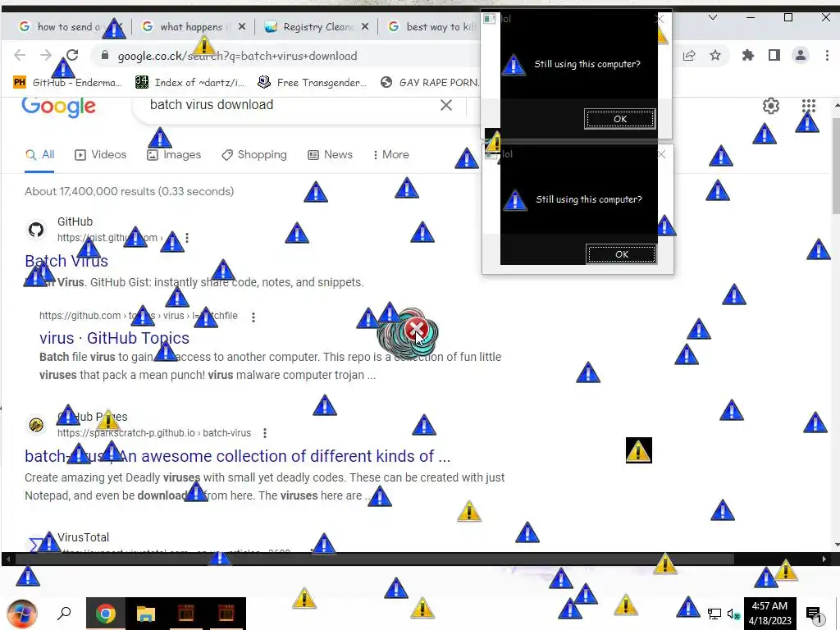This screenshot has height=630, width=840.
Task: Open the Chrome profile avatar
Action: pos(801,55)
